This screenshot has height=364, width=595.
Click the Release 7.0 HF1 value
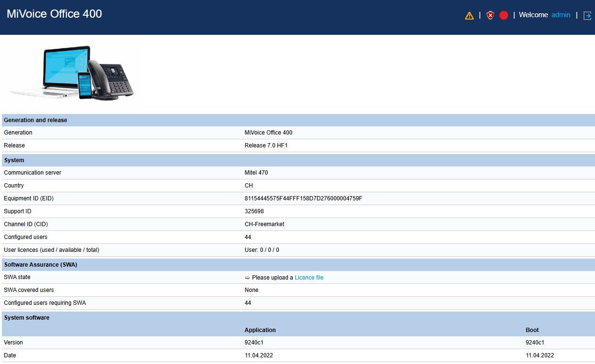coord(266,146)
